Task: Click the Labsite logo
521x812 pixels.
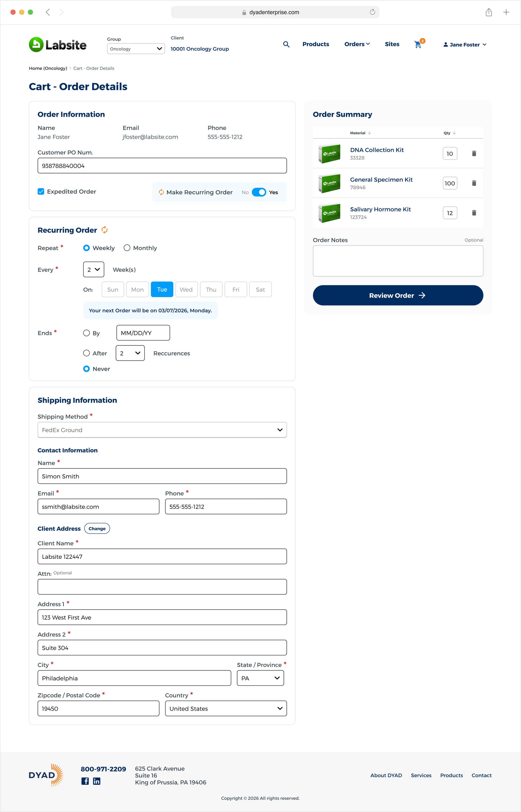Action: (58, 45)
